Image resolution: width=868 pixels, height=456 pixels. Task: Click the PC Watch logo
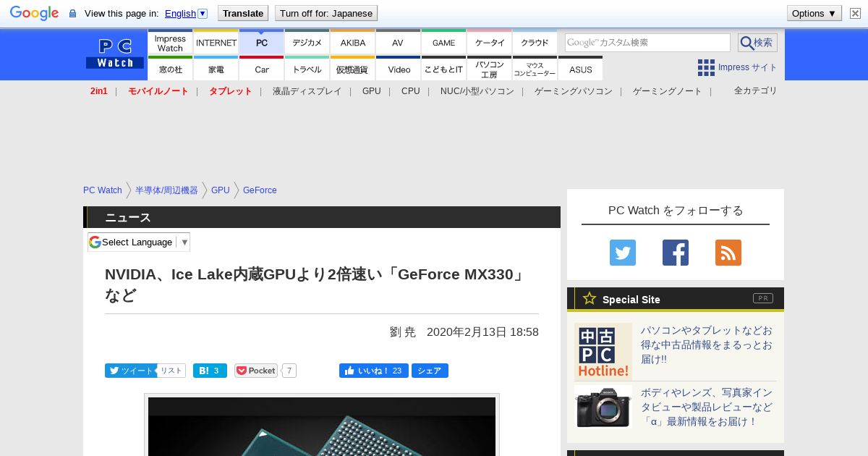pos(115,54)
